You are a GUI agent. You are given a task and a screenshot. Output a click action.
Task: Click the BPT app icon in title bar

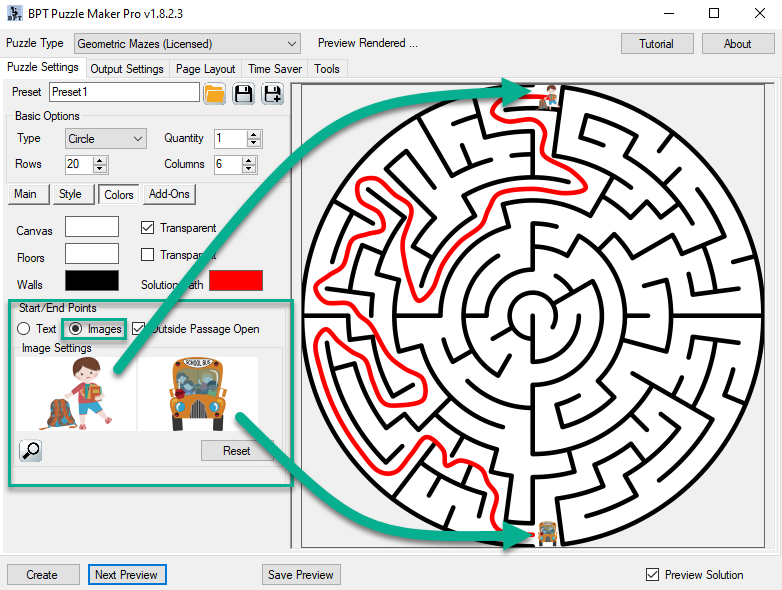pos(15,14)
